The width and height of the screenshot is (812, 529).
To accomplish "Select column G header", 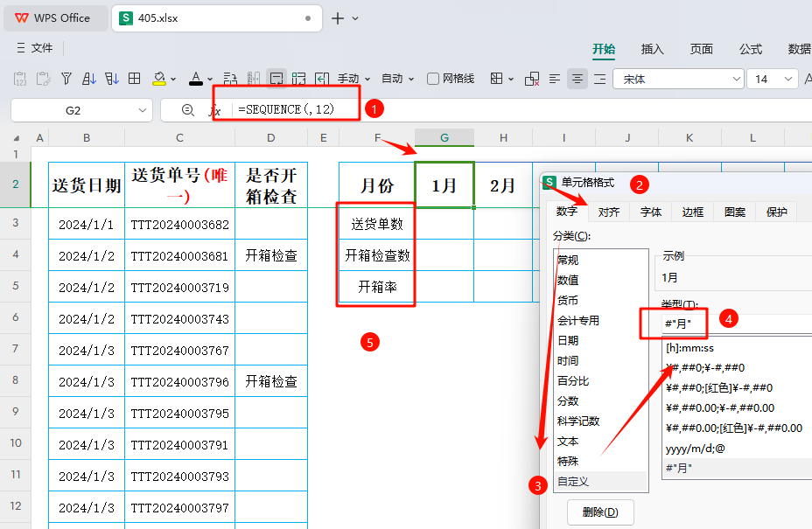I will pos(444,137).
